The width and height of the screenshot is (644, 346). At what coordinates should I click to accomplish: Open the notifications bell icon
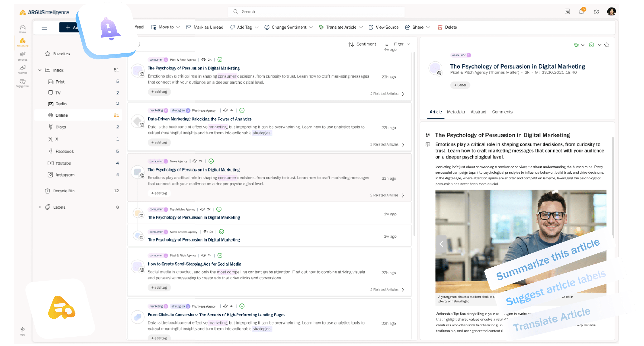581,11
